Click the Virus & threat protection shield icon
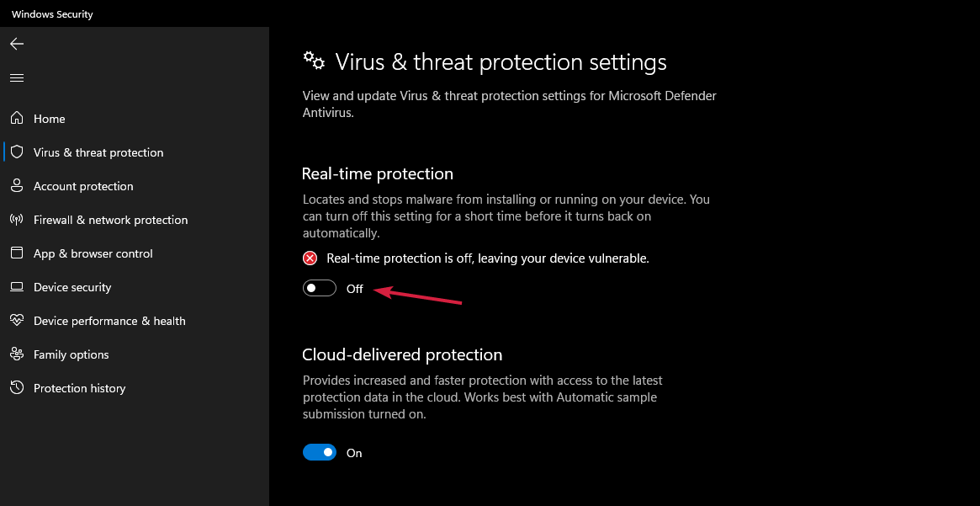 click(x=17, y=152)
